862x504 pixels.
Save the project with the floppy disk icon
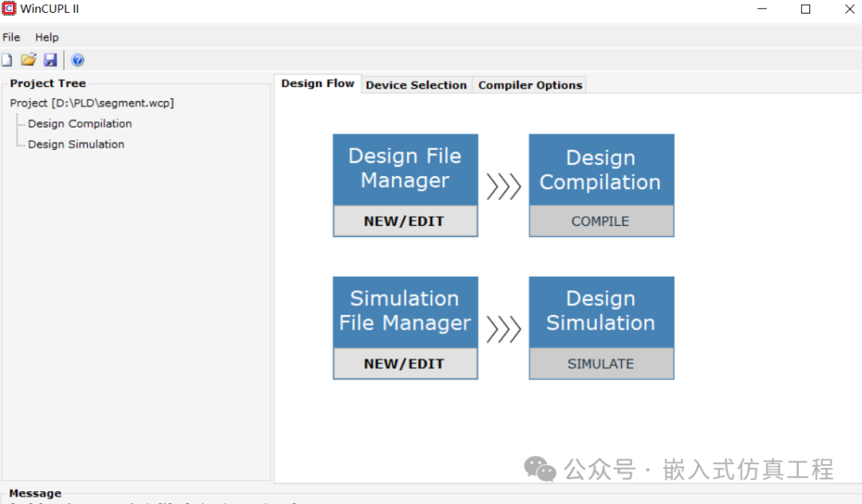click(x=50, y=60)
